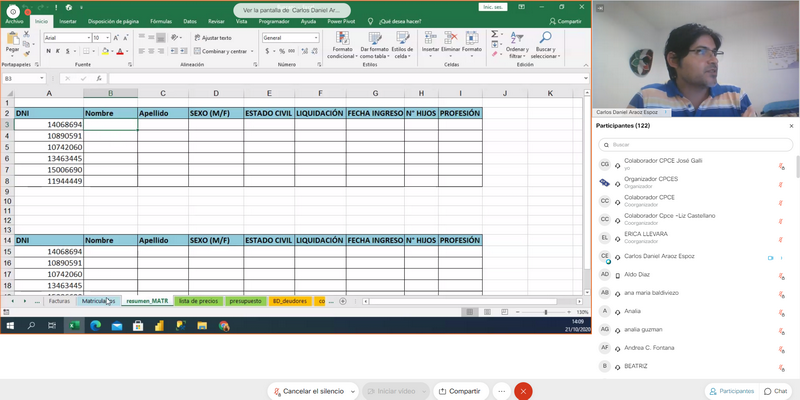Center text horizontally in ribbon
This screenshot has height=400, width=800.
pyautogui.click(x=151, y=51)
